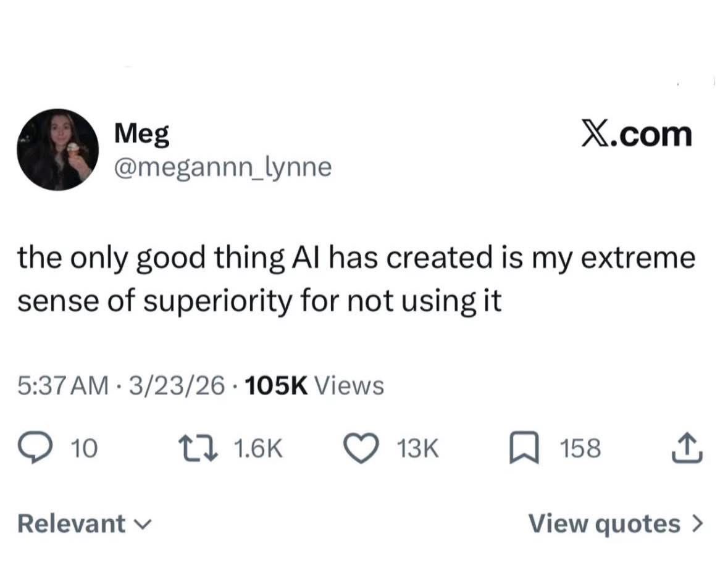Click the X.com logo text
This screenshot has height=565, width=728.
[x=637, y=134]
